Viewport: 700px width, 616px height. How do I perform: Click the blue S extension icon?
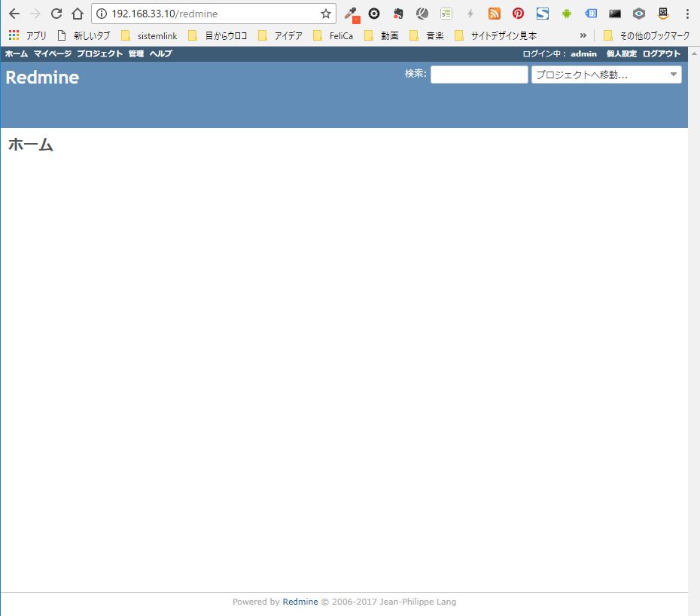point(543,14)
